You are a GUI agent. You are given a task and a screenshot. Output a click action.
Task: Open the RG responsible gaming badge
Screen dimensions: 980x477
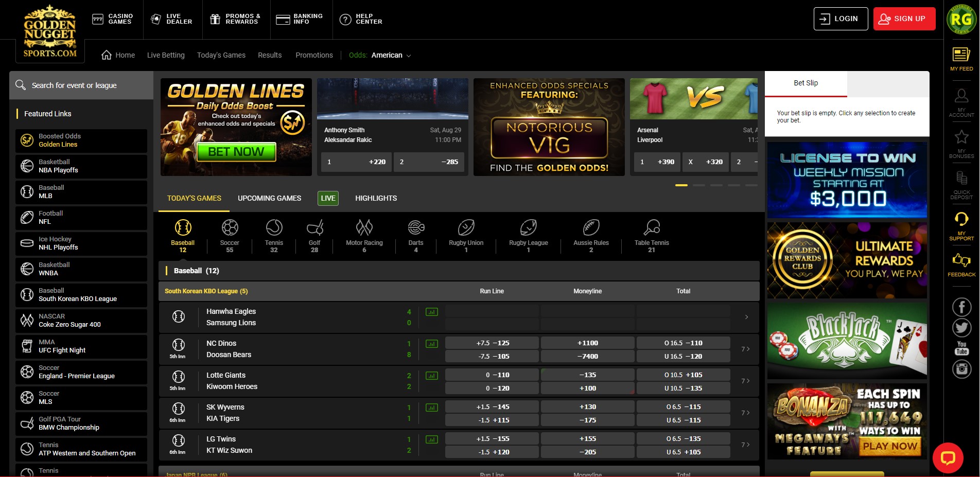tap(961, 20)
